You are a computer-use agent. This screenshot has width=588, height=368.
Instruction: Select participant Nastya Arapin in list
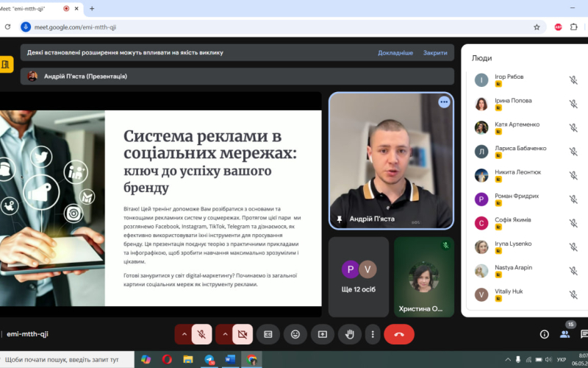[x=526, y=271]
